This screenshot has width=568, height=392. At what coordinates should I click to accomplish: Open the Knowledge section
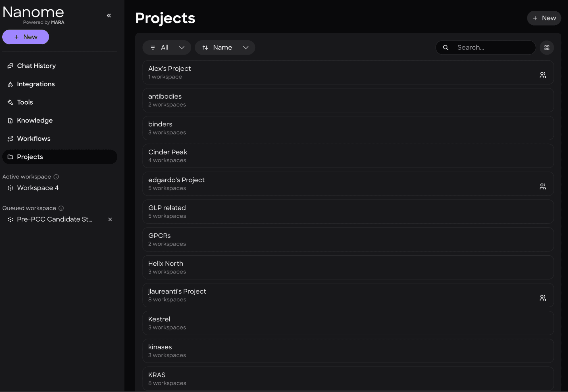coord(34,120)
